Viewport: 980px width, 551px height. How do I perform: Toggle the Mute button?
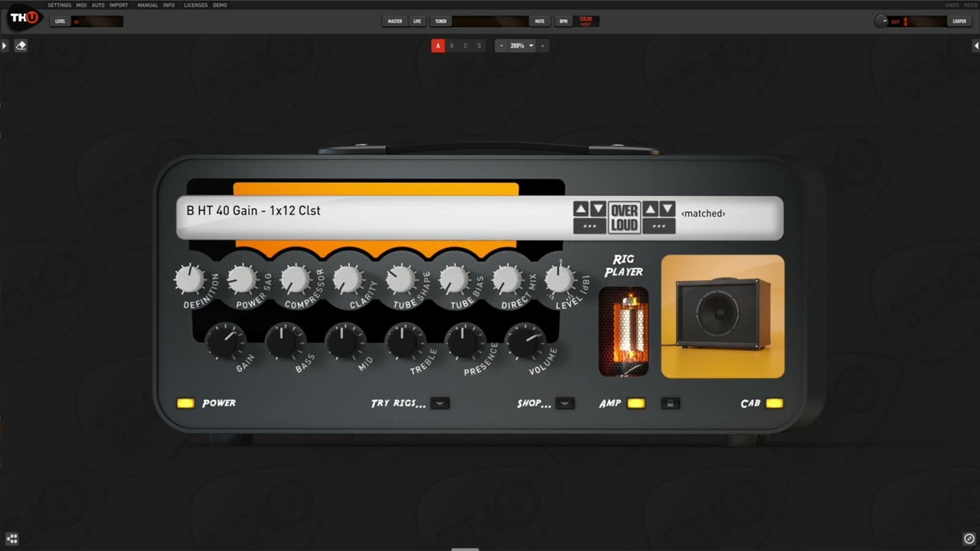point(540,21)
